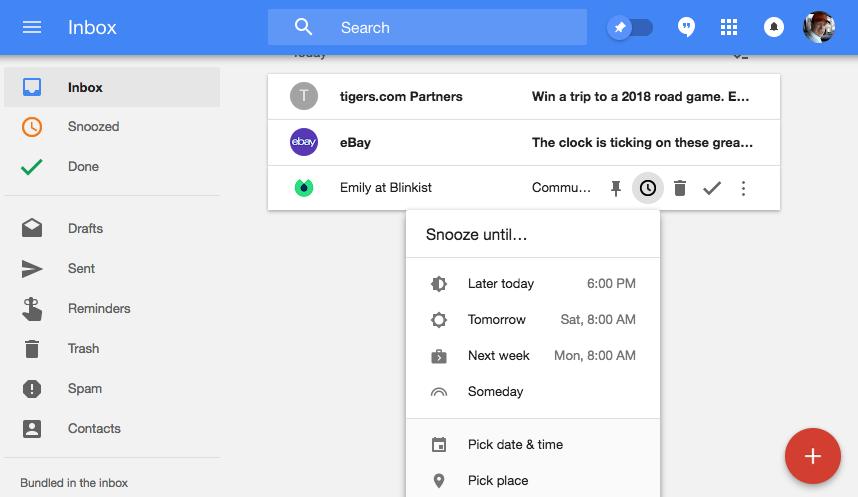Open Google apps grid icon

(729, 27)
